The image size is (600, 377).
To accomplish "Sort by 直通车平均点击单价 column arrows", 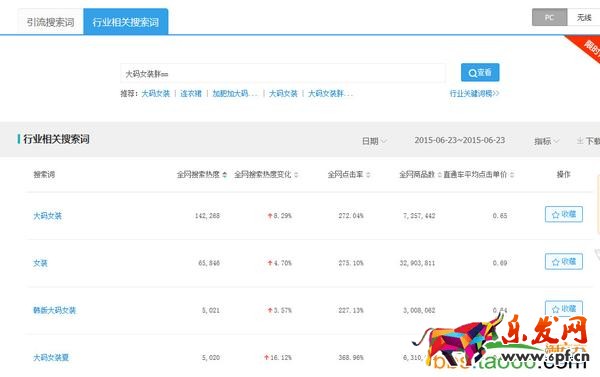I will [512, 175].
